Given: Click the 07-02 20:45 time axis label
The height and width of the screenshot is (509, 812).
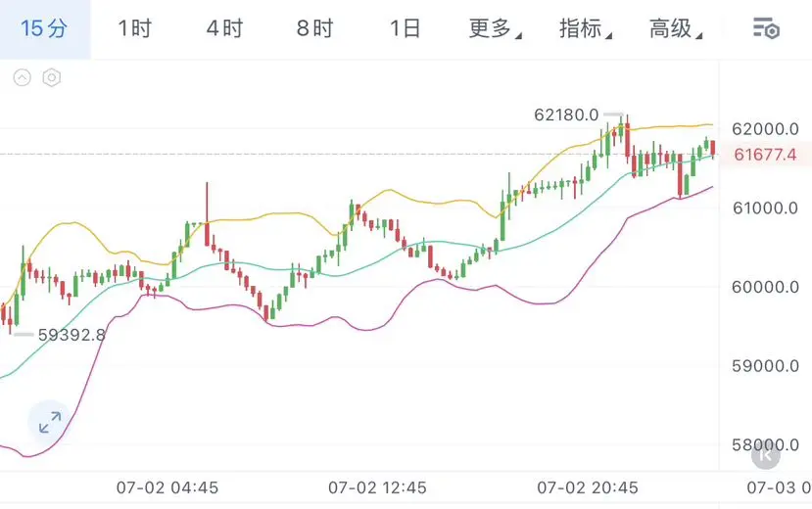Looking at the screenshot, I should [588, 487].
